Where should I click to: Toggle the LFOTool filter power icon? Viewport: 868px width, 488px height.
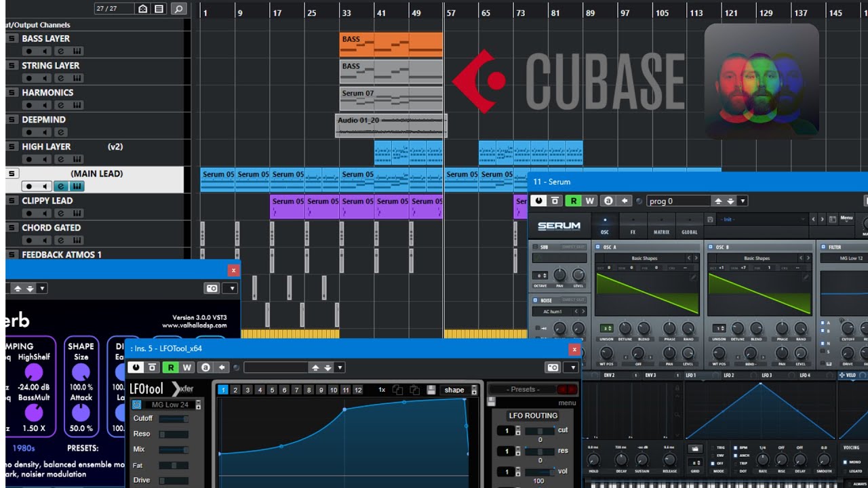pos(136,405)
